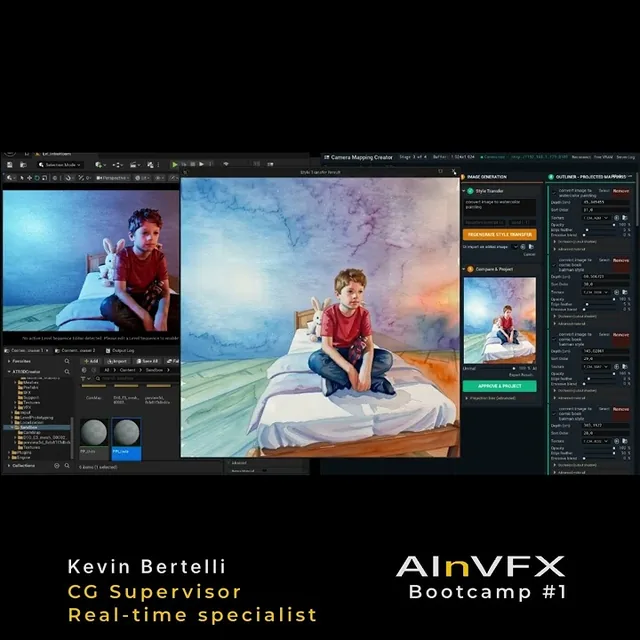The height and width of the screenshot is (640, 640).
Task: Open the Lit view mode dropdown
Action: (143, 178)
